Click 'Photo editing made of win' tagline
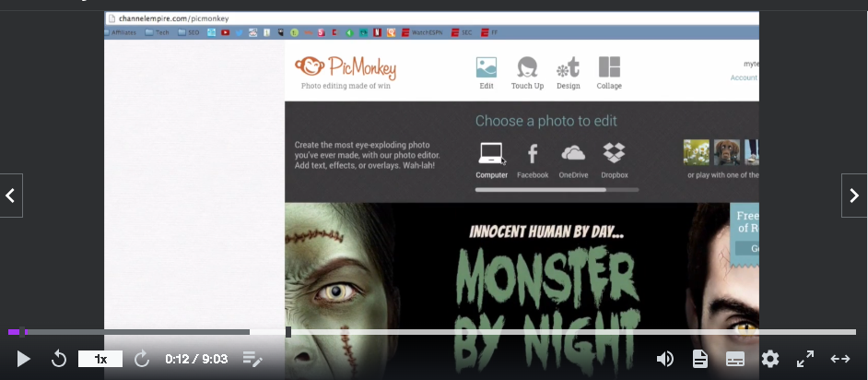 point(346,86)
